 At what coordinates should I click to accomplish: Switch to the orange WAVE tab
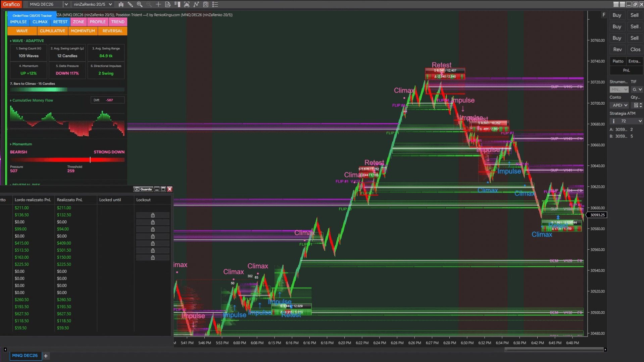[22, 31]
